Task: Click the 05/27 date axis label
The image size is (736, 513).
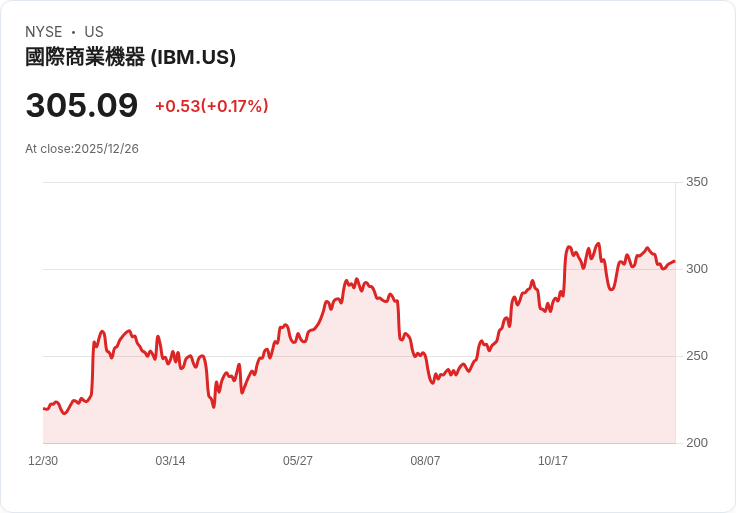Action: pos(298,461)
